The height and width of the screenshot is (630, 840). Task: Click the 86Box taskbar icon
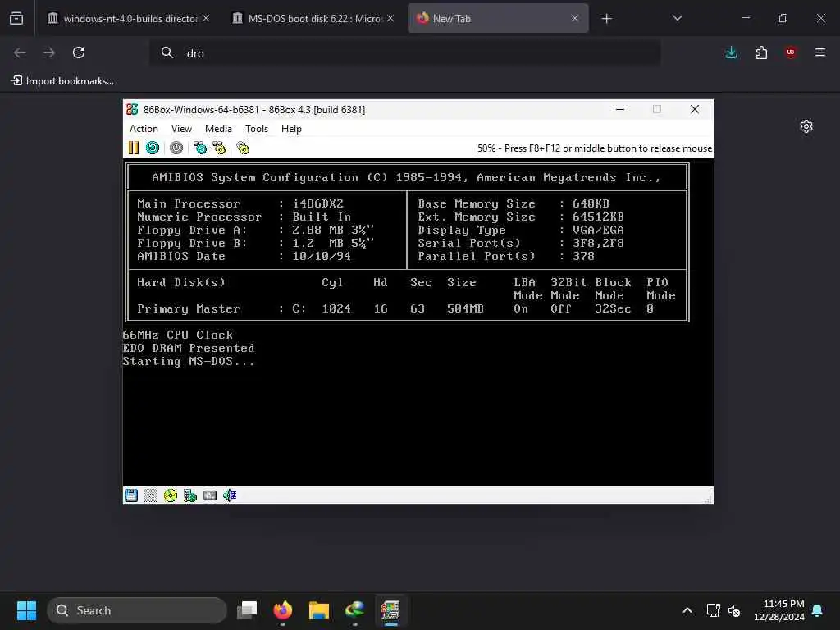pyautogui.click(x=390, y=610)
